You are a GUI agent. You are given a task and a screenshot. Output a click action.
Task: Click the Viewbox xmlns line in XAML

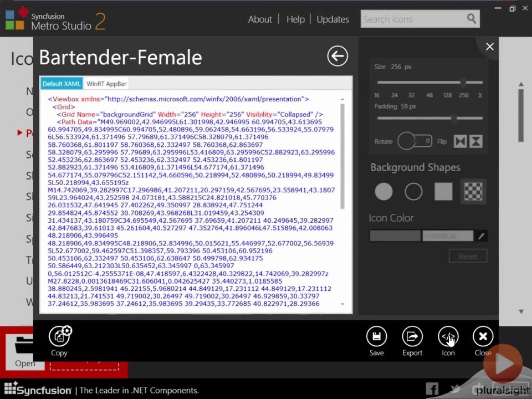[x=178, y=99]
